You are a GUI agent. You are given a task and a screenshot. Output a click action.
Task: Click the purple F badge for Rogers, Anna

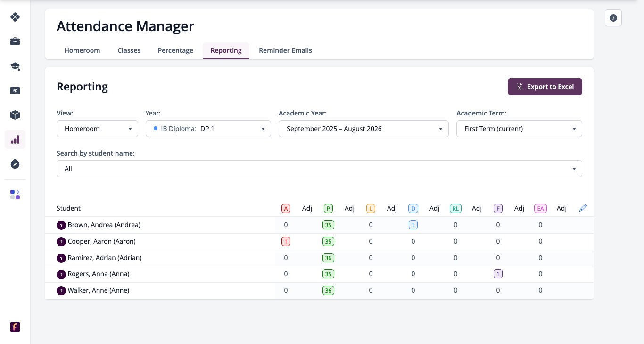498,274
